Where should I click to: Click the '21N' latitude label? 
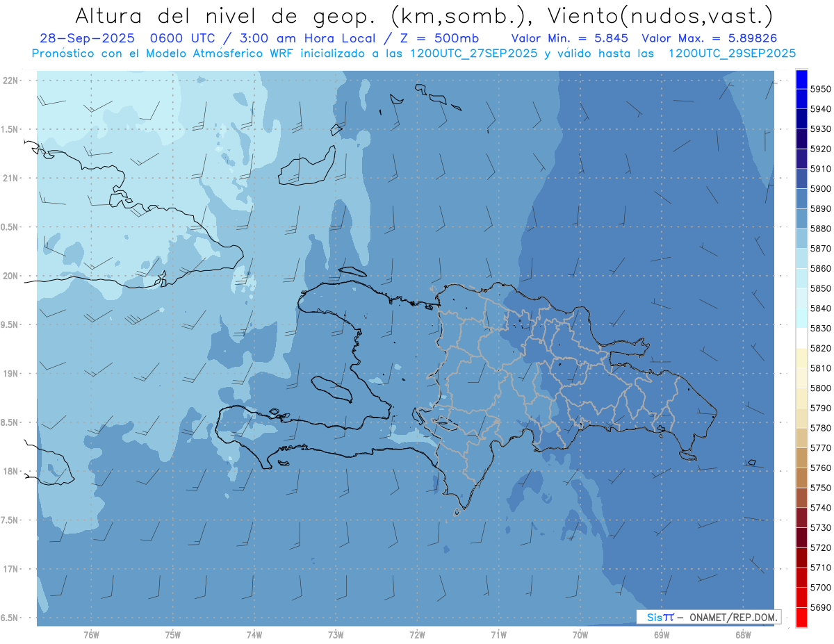(x=12, y=178)
